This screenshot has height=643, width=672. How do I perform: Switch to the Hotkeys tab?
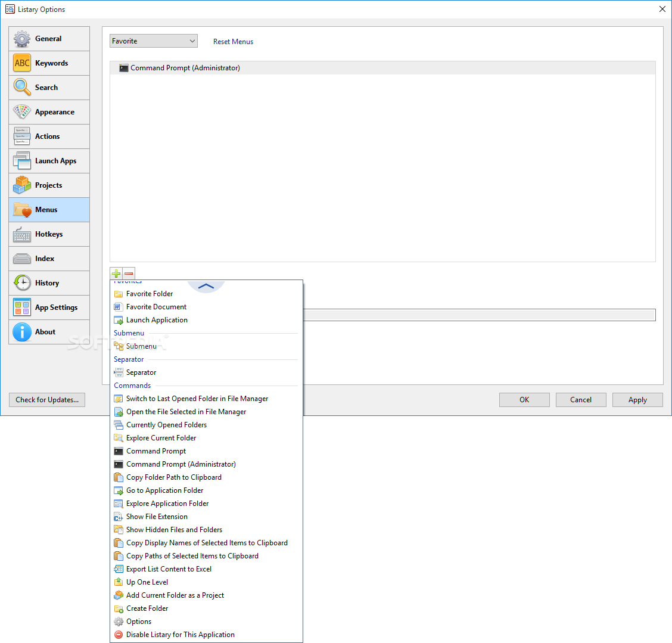(49, 234)
